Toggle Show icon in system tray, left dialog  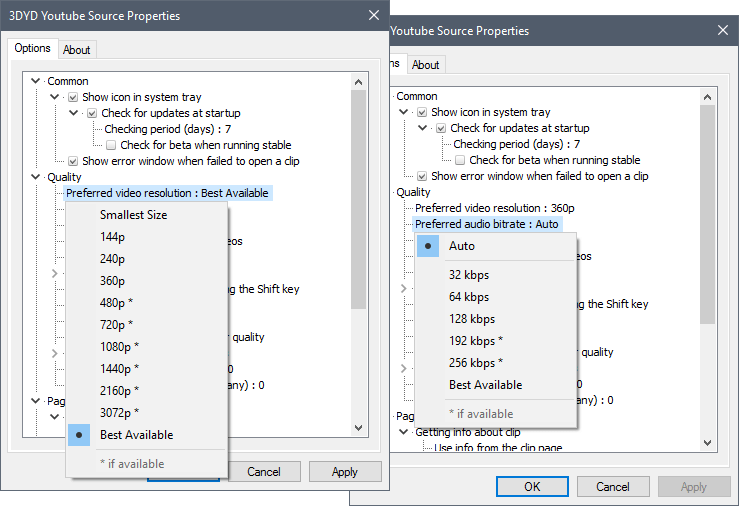click(x=73, y=98)
